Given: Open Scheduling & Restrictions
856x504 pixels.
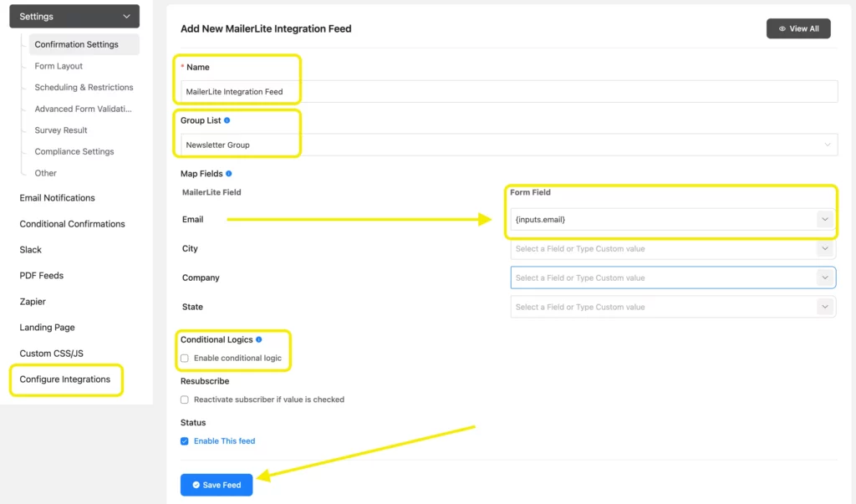Looking at the screenshot, I should coord(84,88).
